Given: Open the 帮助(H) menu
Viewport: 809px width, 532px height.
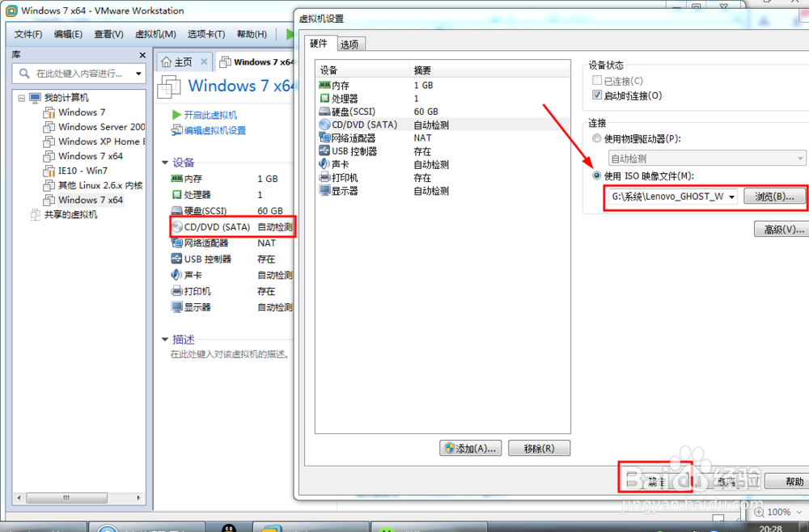Looking at the screenshot, I should [252, 34].
